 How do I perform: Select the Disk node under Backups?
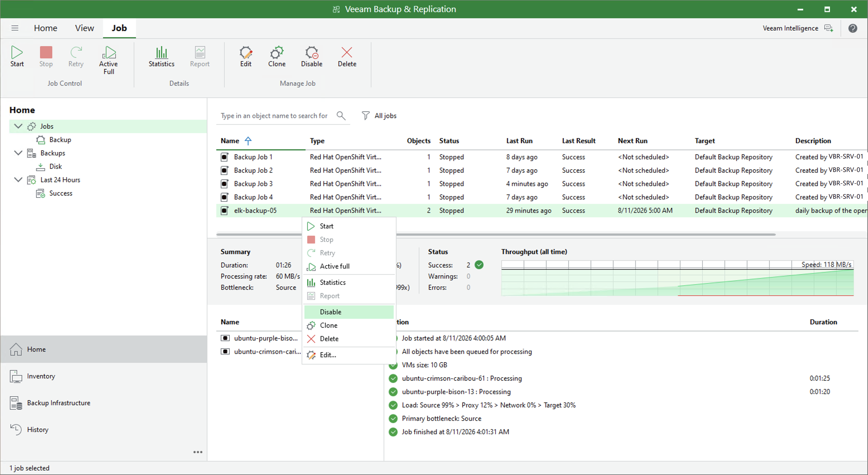55,167
